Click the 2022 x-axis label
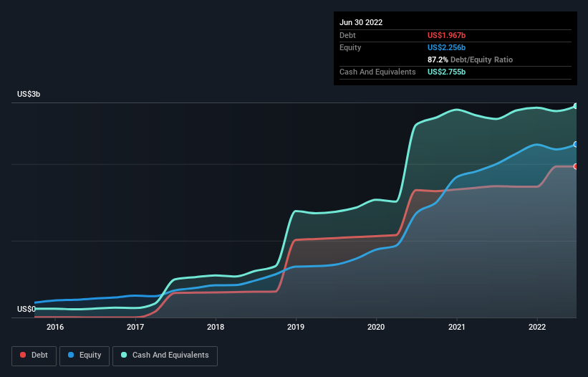588x377 pixels. [537, 327]
